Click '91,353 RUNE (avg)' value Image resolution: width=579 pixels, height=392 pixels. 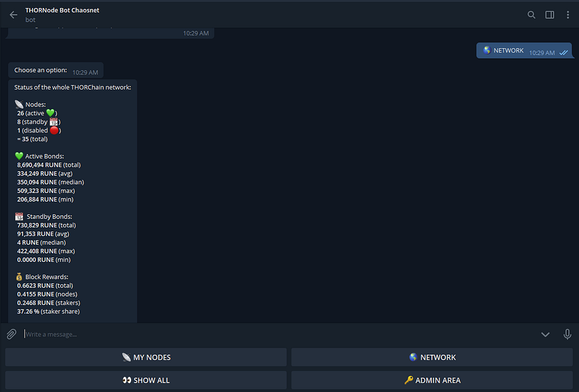(x=43, y=234)
